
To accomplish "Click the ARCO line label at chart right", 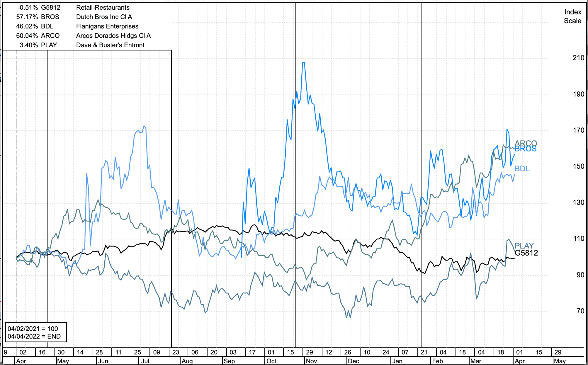I will 526,143.
